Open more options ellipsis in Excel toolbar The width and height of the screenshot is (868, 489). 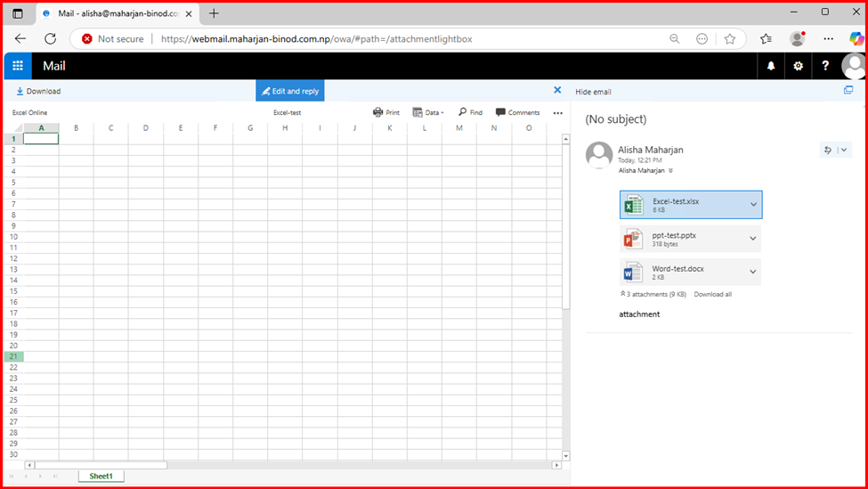click(558, 113)
